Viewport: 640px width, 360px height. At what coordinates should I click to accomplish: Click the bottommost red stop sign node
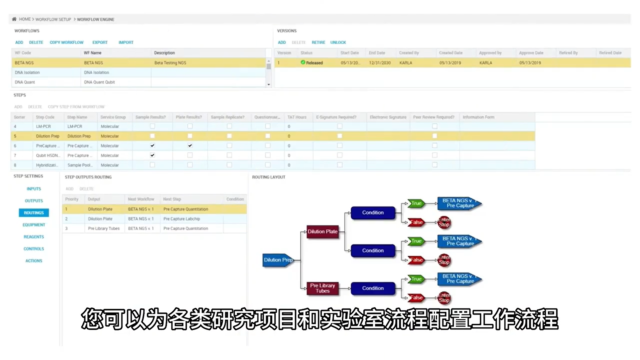444,298
